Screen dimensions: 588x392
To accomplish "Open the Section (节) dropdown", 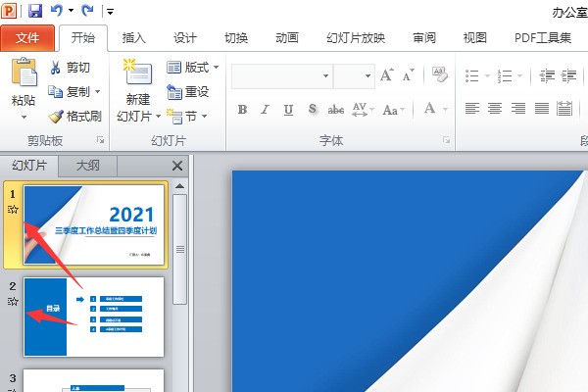I will pyautogui.click(x=188, y=116).
